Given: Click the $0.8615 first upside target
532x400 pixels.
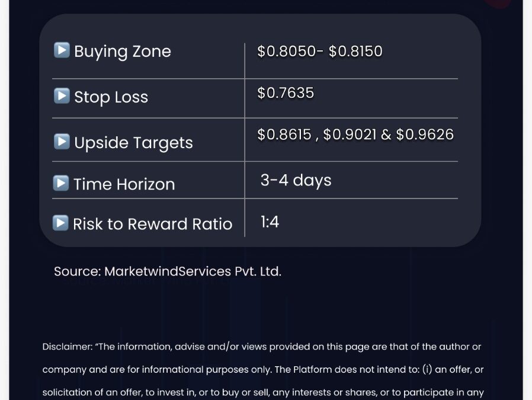Looking at the screenshot, I should point(284,135).
